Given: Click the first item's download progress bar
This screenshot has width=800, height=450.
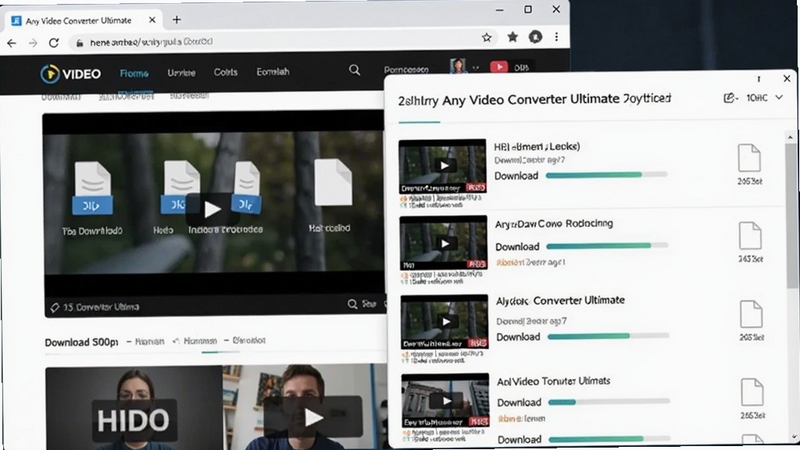Looking at the screenshot, I should click(606, 175).
